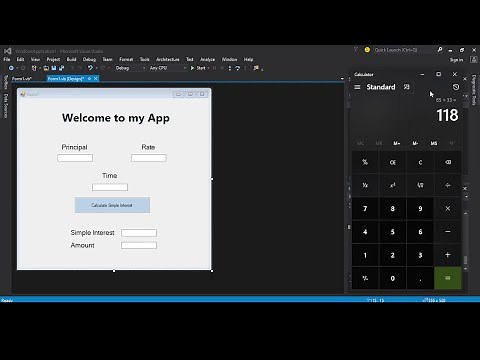Click the Quick Launch search box

click(x=403, y=50)
